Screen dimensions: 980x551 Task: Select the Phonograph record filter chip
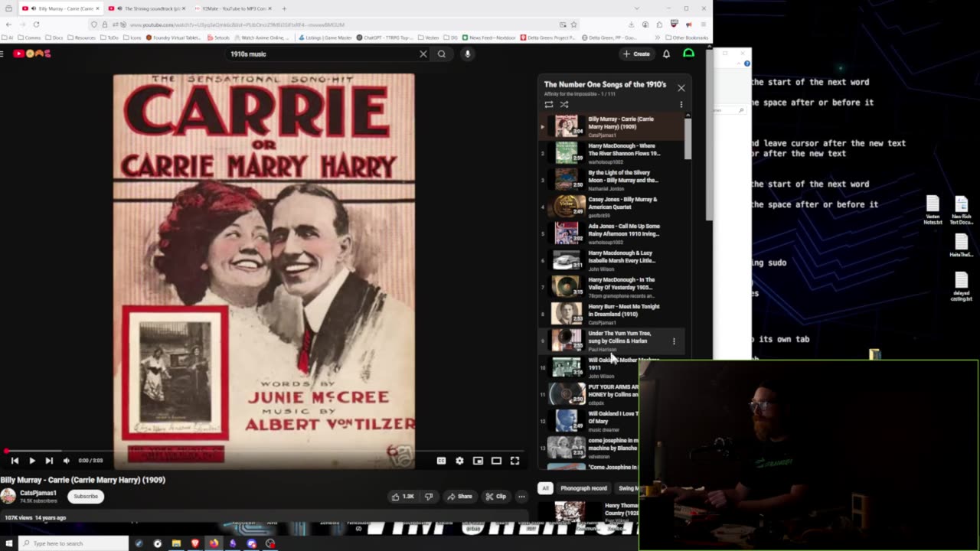583,488
